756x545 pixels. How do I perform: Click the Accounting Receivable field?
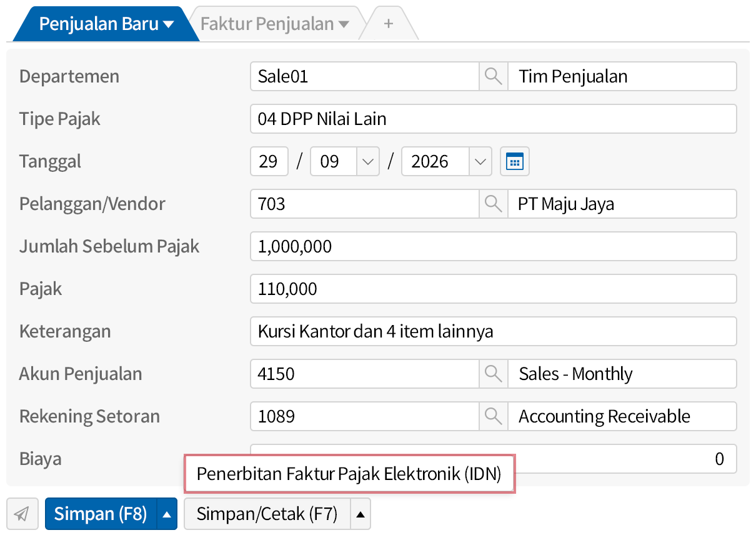(622, 416)
